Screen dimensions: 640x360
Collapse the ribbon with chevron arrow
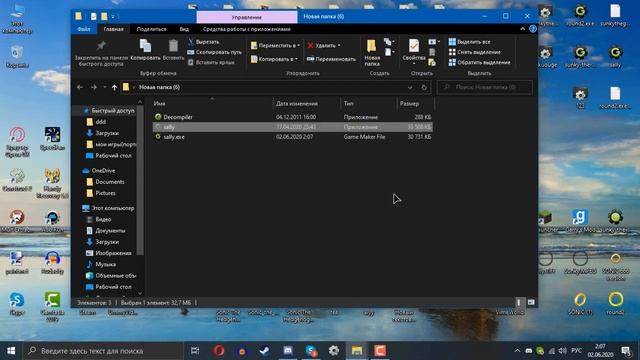522,29
